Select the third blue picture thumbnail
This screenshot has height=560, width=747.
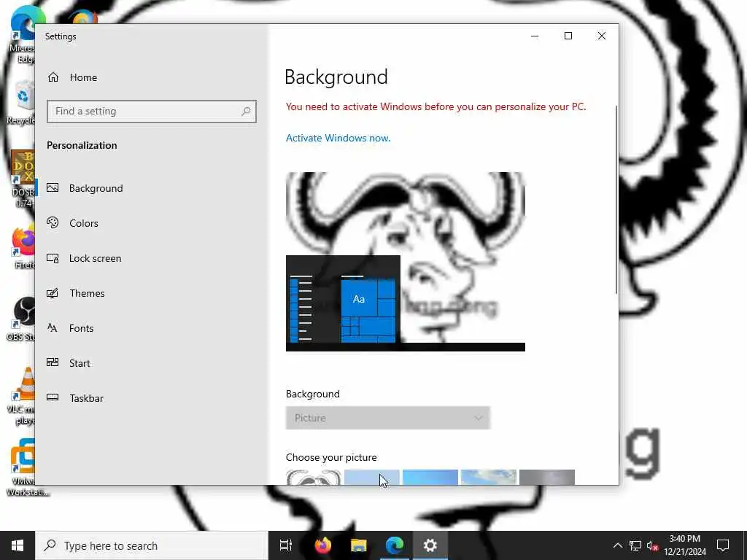[x=430, y=477]
